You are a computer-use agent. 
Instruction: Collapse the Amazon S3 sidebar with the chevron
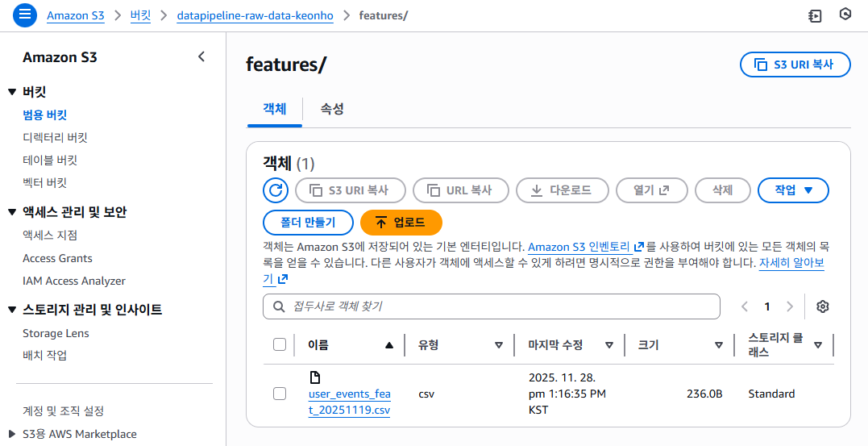point(201,56)
